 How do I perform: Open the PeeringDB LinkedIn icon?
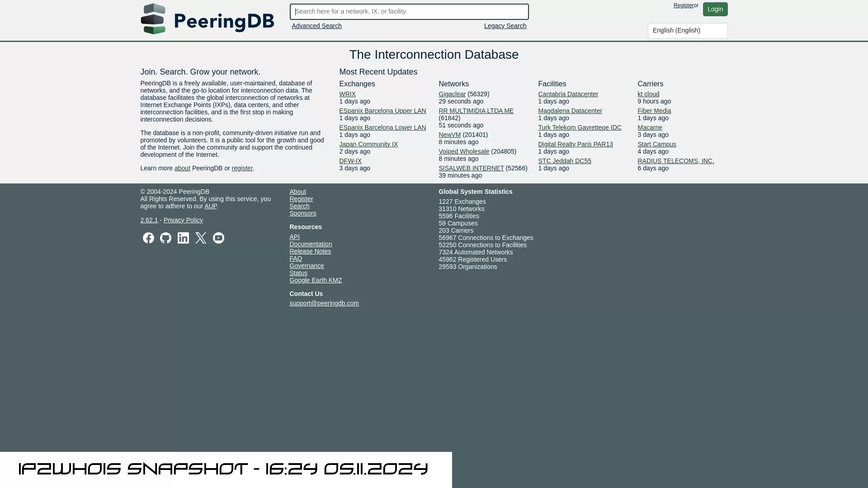(183, 238)
